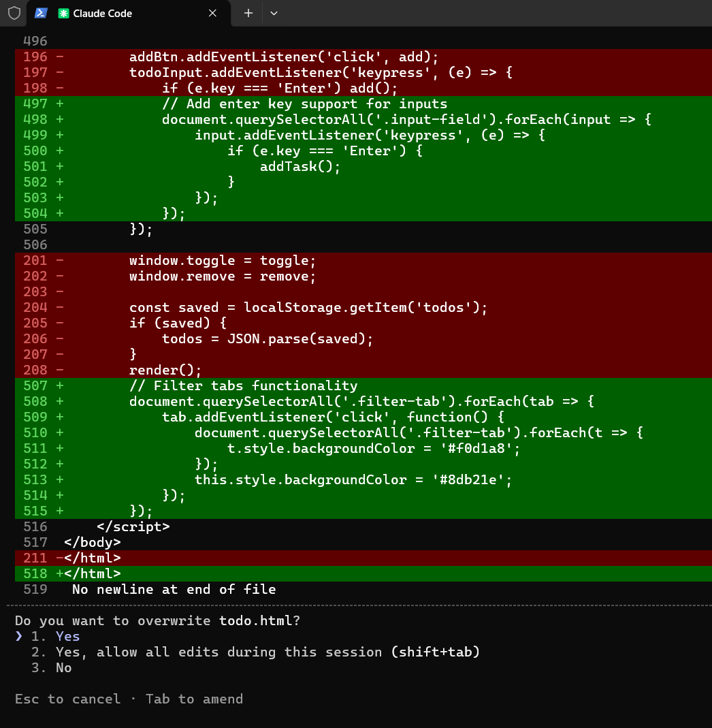
Task: Click removed line 'window.toggle = toggle;'
Action: coord(363,260)
